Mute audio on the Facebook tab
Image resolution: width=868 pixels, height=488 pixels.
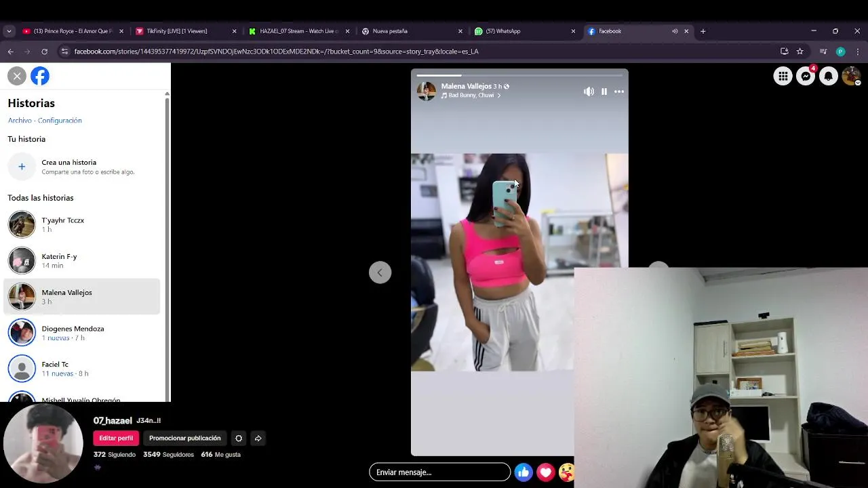[x=675, y=31]
